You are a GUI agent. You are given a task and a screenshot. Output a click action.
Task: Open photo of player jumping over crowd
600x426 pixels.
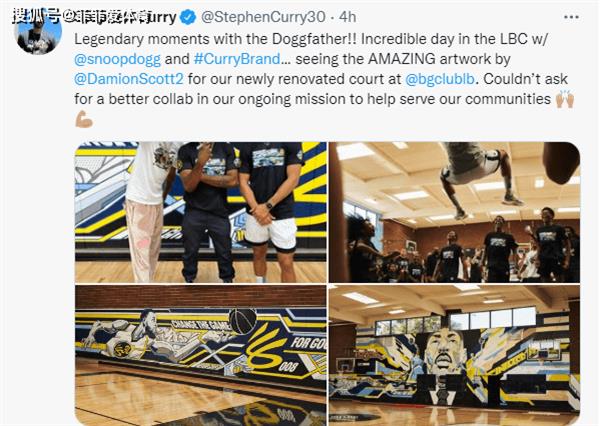(x=455, y=212)
